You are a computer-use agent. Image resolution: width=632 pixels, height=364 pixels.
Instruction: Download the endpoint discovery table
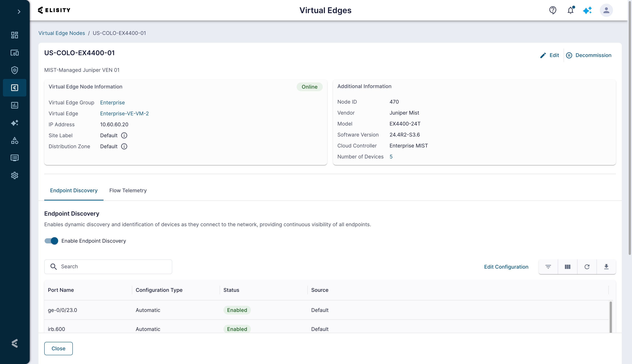coord(606,267)
